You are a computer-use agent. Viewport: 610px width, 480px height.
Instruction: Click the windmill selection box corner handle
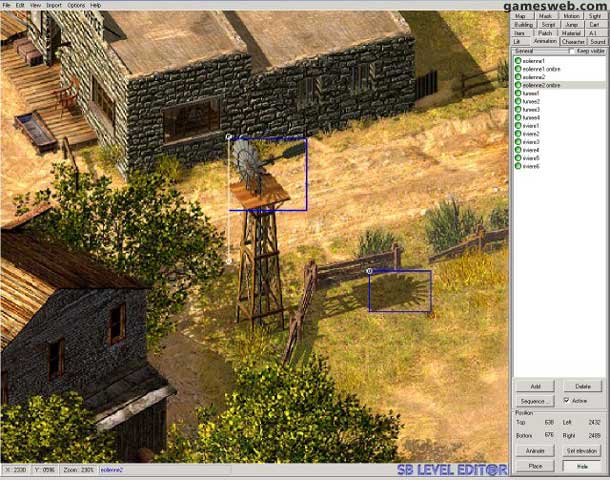point(230,137)
